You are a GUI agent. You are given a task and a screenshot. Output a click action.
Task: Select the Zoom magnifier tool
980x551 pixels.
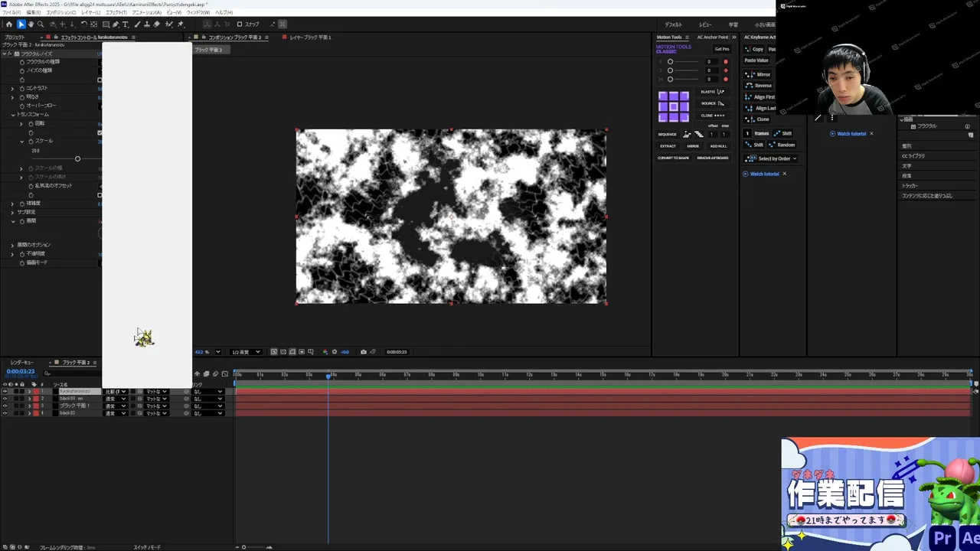point(41,24)
